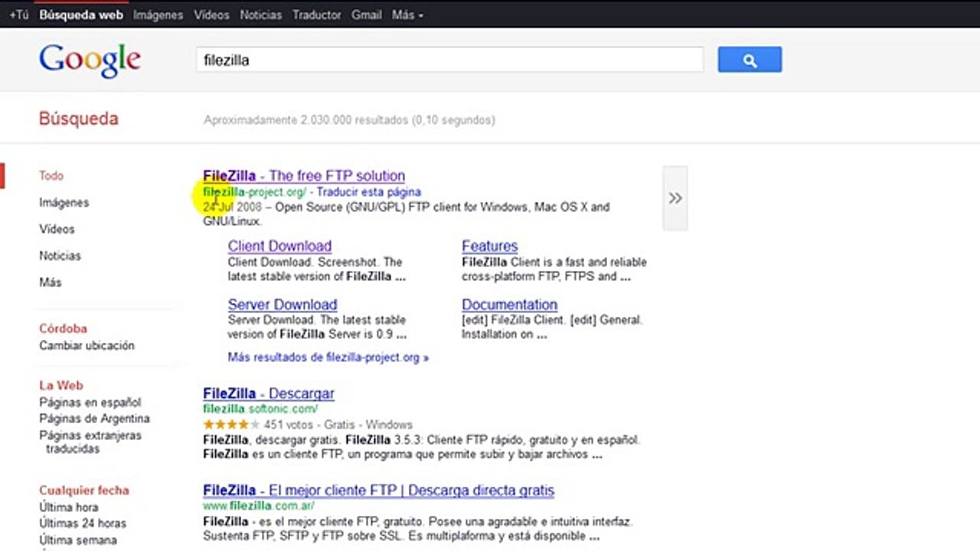Click the search box containing filezilla

[449, 60]
